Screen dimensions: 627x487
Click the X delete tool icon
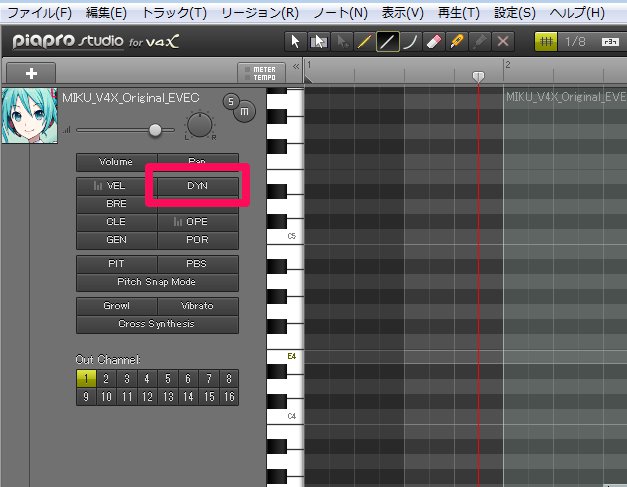[503, 42]
